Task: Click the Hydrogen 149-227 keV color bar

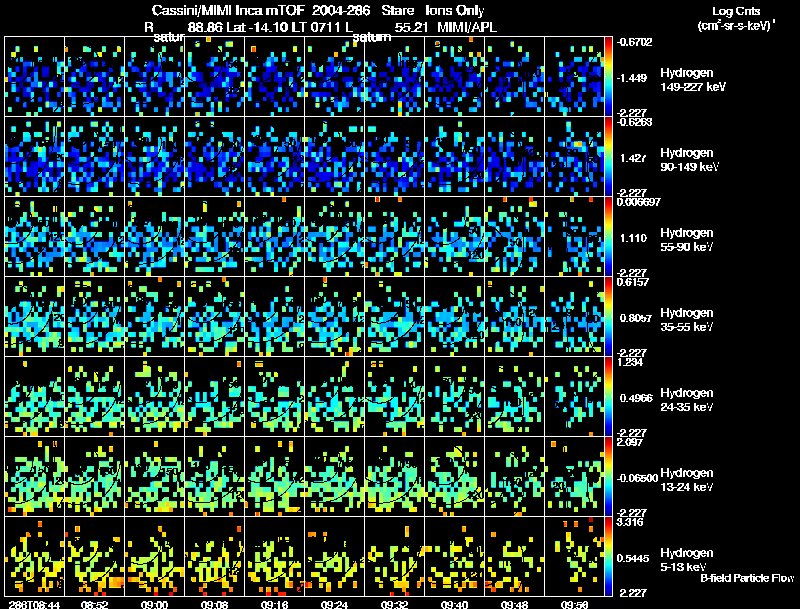Action: coord(608,77)
